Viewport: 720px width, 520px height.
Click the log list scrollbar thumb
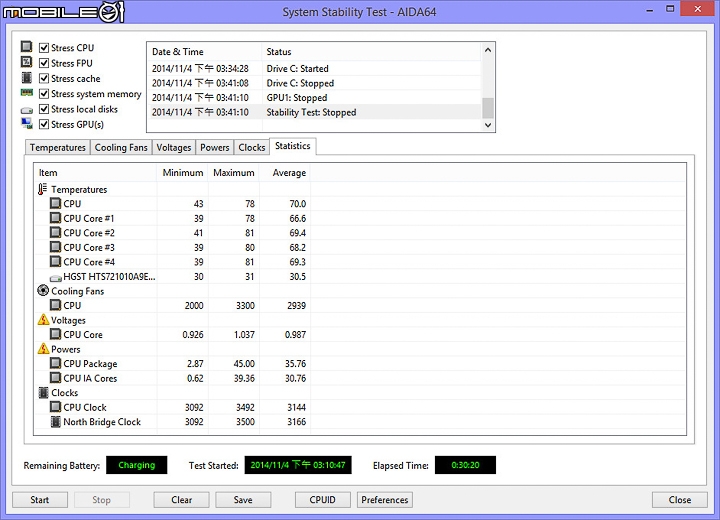point(488,108)
